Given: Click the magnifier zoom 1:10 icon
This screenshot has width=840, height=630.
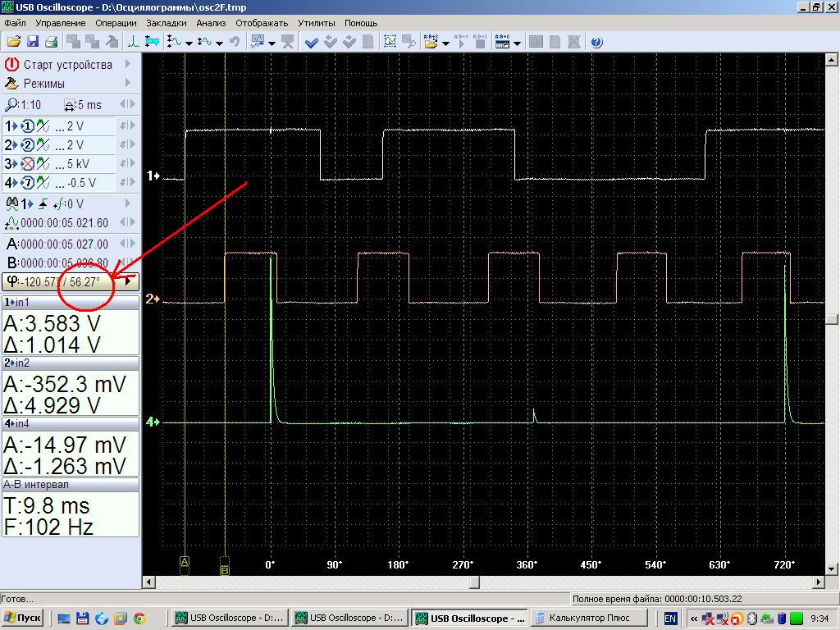Looking at the screenshot, I should tap(11, 105).
